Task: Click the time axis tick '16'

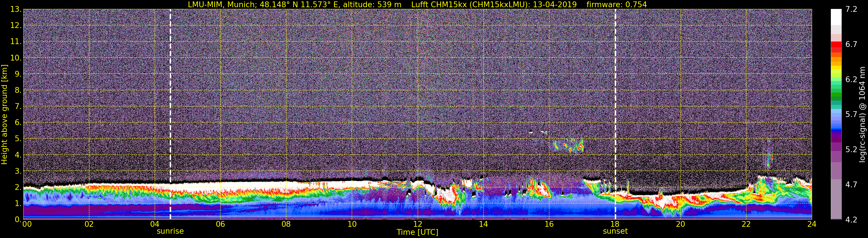Action: click(549, 224)
